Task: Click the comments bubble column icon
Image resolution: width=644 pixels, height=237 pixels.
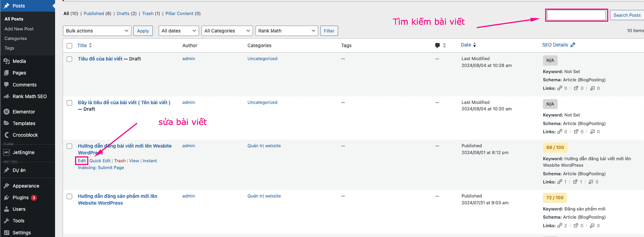Action: [437, 45]
